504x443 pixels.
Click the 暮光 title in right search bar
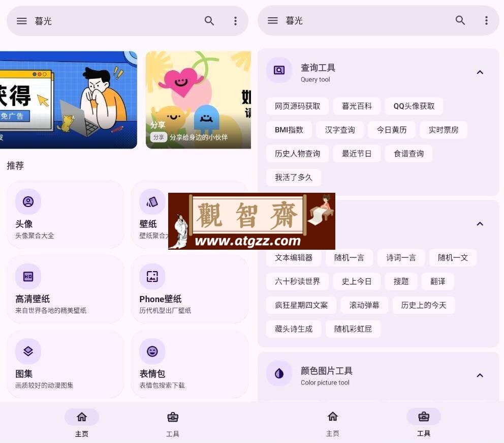pos(294,21)
